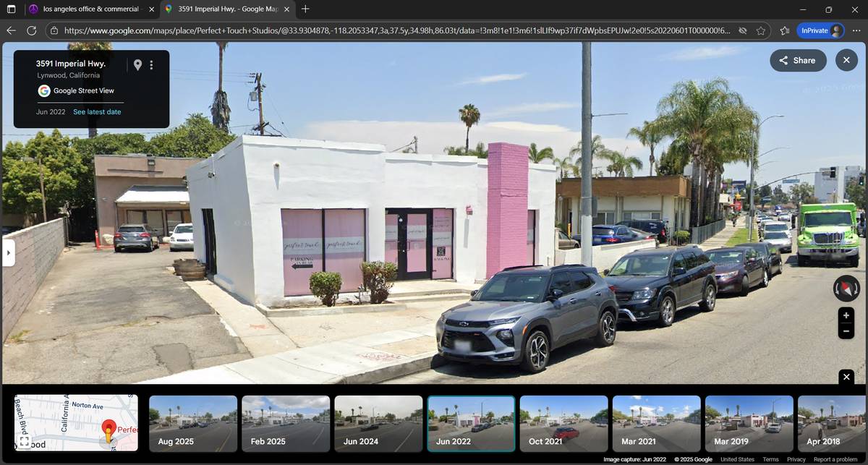Choose the Mar 2019 Street View capture
This screenshot has height=465, width=868.
point(749,423)
